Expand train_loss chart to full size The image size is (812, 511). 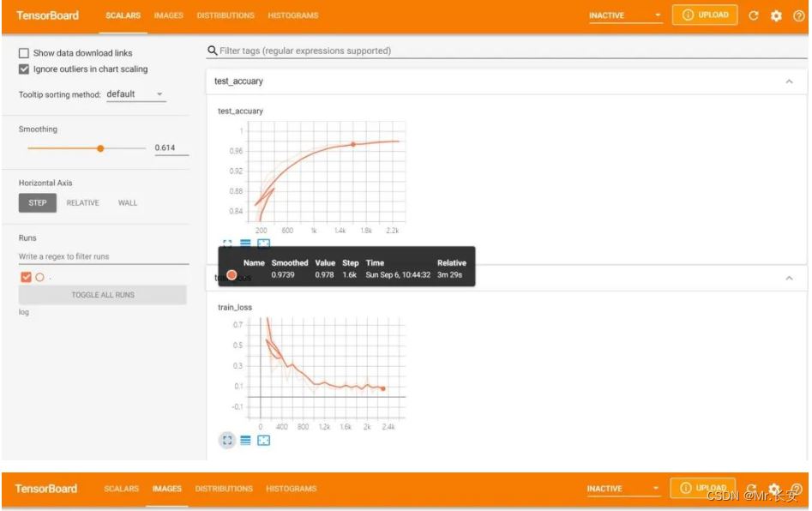tap(226, 440)
